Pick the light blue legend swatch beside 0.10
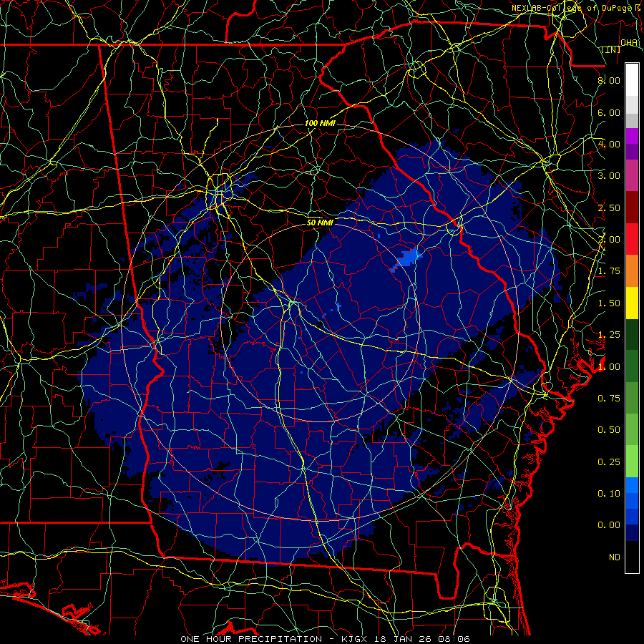This screenshot has height=644, width=644. 632,485
